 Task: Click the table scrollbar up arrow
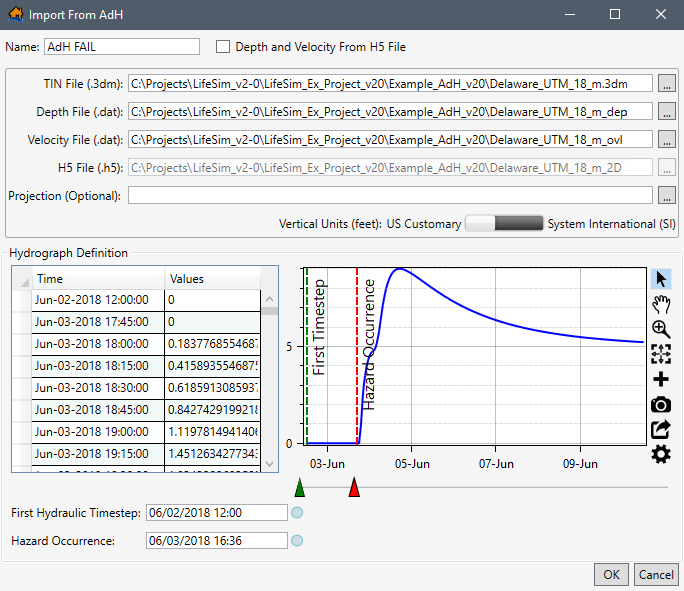tap(270, 299)
